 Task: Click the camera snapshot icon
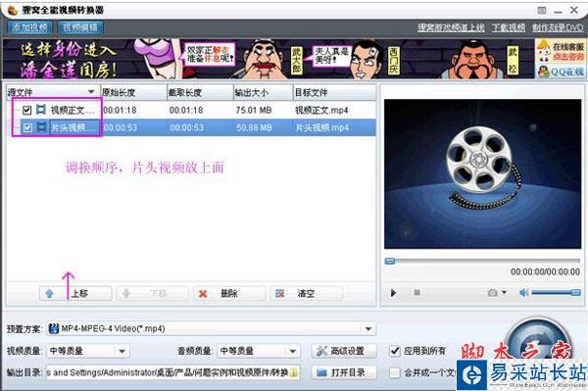[492, 292]
